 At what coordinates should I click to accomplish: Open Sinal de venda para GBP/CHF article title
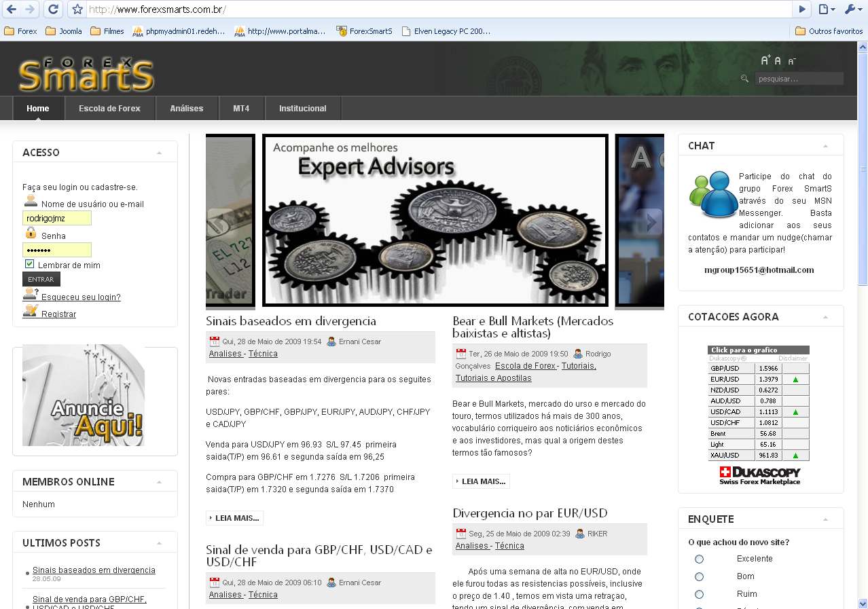click(319, 555)
